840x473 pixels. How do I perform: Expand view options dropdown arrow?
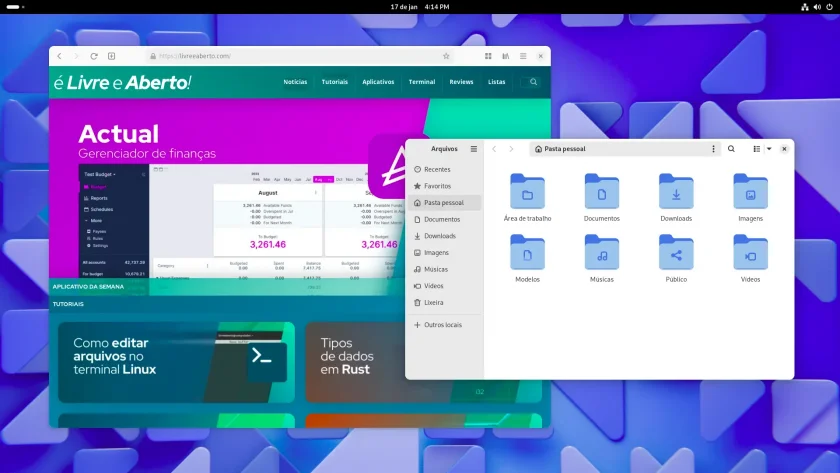pos(769,149)
